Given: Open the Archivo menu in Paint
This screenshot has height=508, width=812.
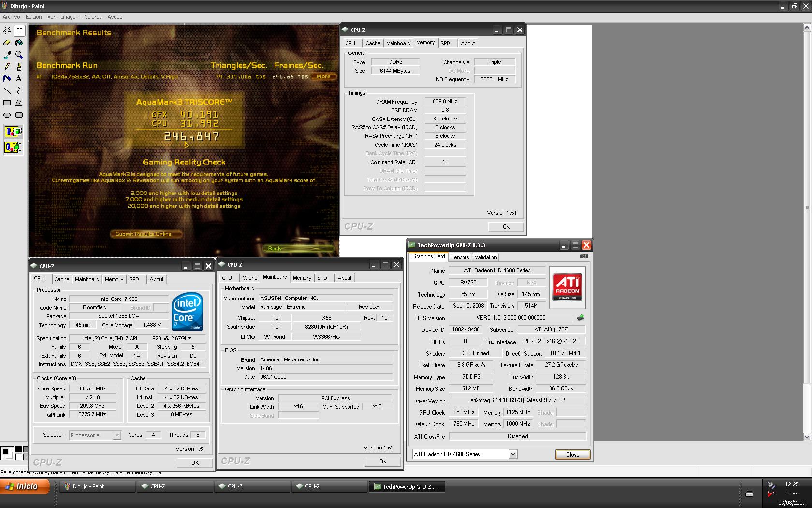Looking at the screenshot, I should click(x=12, y=17).
